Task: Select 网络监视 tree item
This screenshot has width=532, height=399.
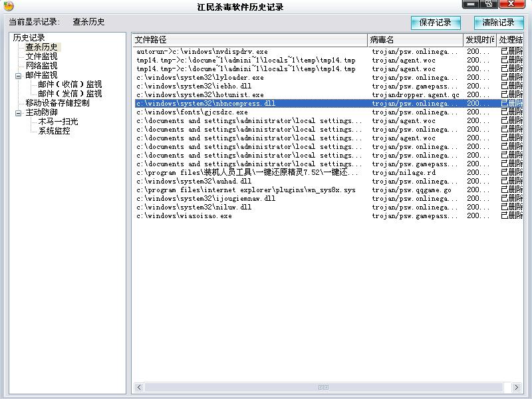Action: 42,65
